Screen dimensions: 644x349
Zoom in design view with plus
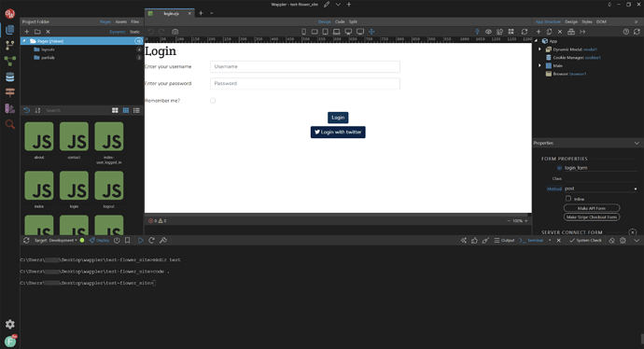526,221
